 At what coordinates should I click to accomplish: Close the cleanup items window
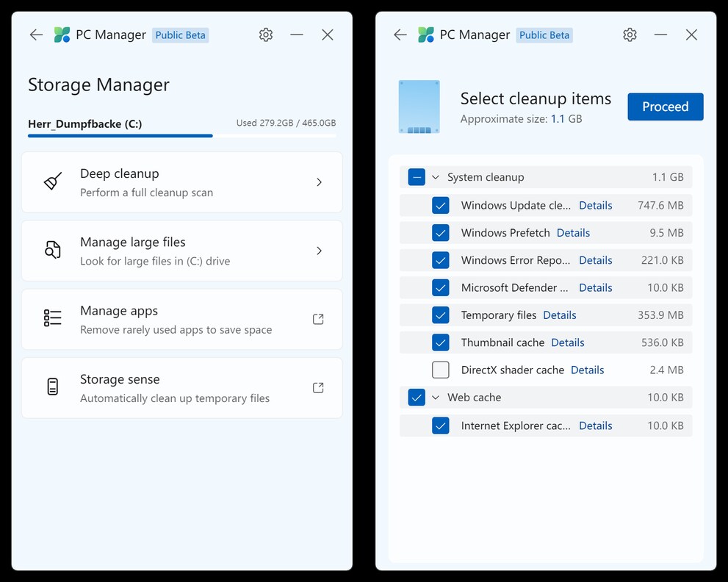click(x=692, y=35)
